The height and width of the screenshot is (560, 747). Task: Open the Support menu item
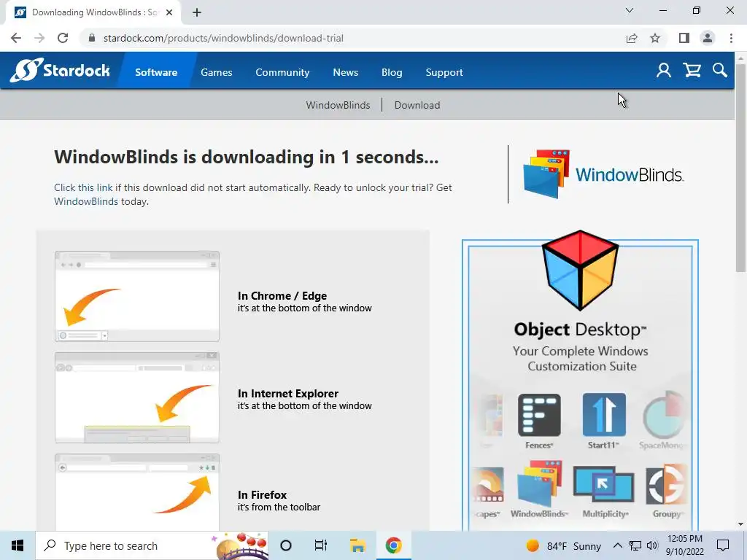pyautogui.click(x=444, y=72)
